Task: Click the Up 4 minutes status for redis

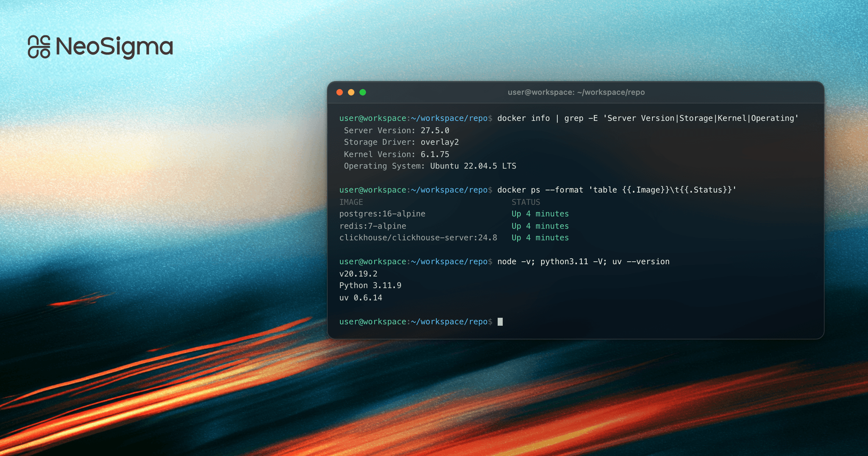Action: tap(540, 226)
